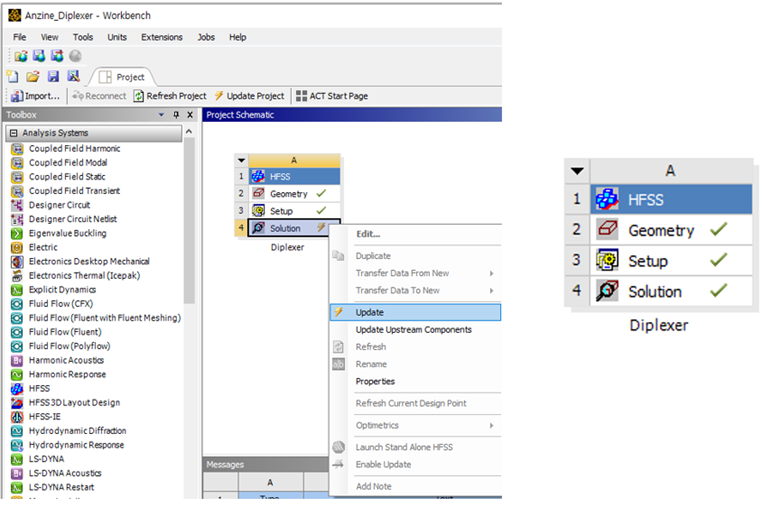The width and height of the screenshot is (762, 507).
Task: Close the Toolbox panel
Action: coord(190,115)
